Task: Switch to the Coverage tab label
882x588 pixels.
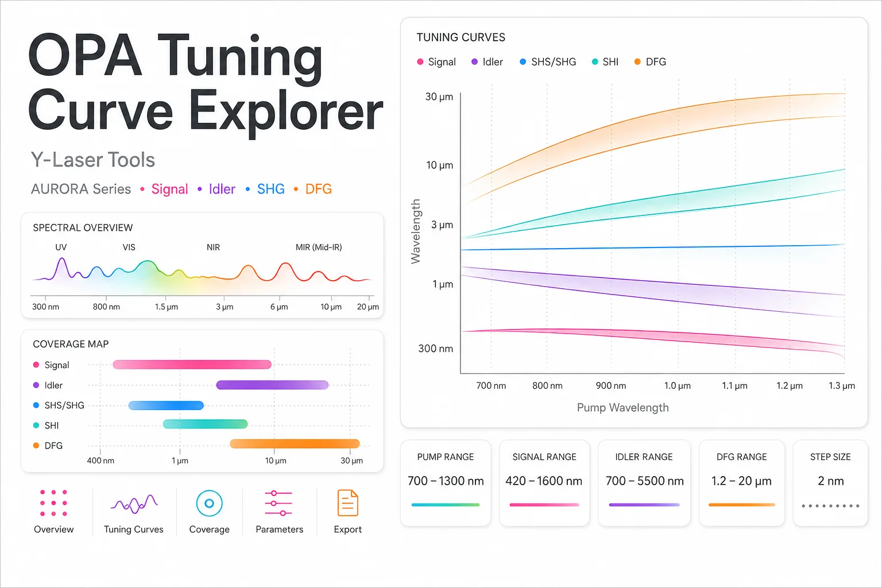Action: pos(209,529)
